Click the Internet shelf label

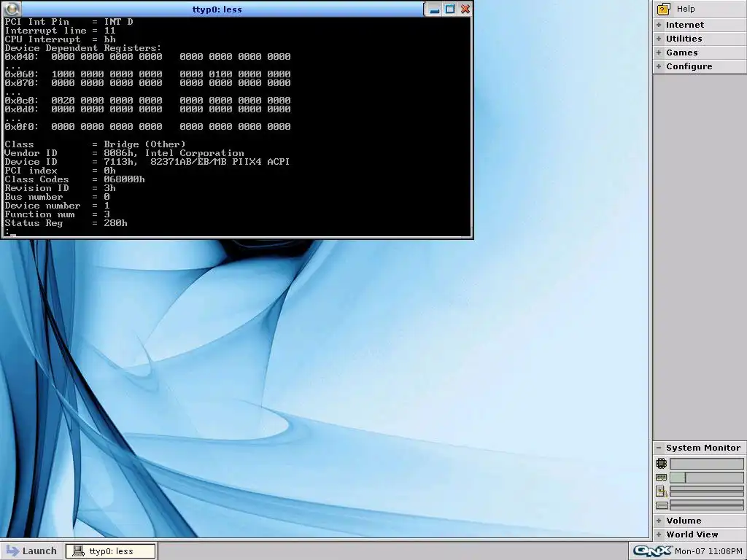(x=684, y=25)
